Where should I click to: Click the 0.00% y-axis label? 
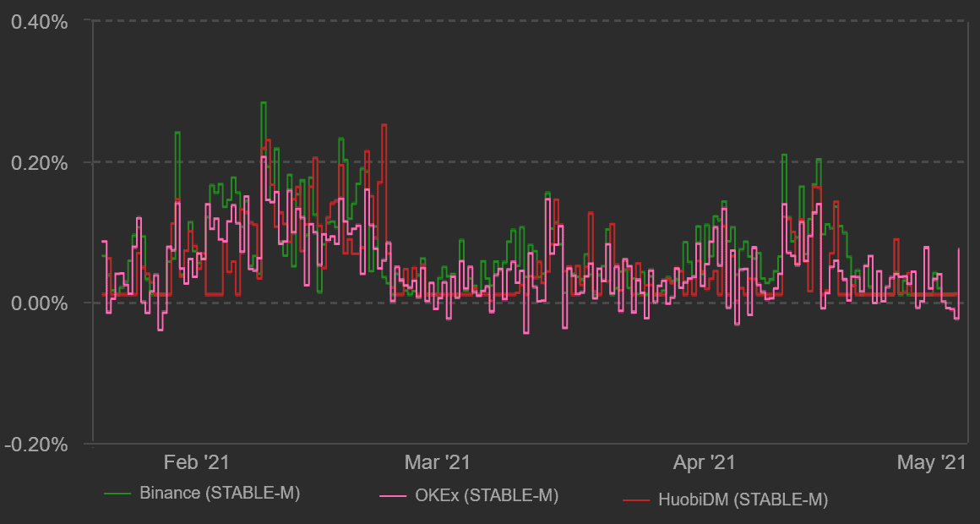tap(39, 303)
